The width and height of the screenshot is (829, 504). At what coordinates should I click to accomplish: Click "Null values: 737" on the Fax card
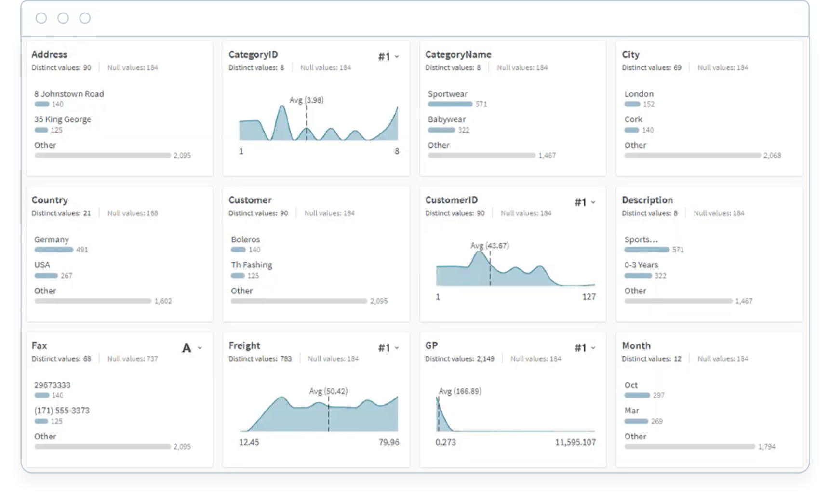[132, 358]
